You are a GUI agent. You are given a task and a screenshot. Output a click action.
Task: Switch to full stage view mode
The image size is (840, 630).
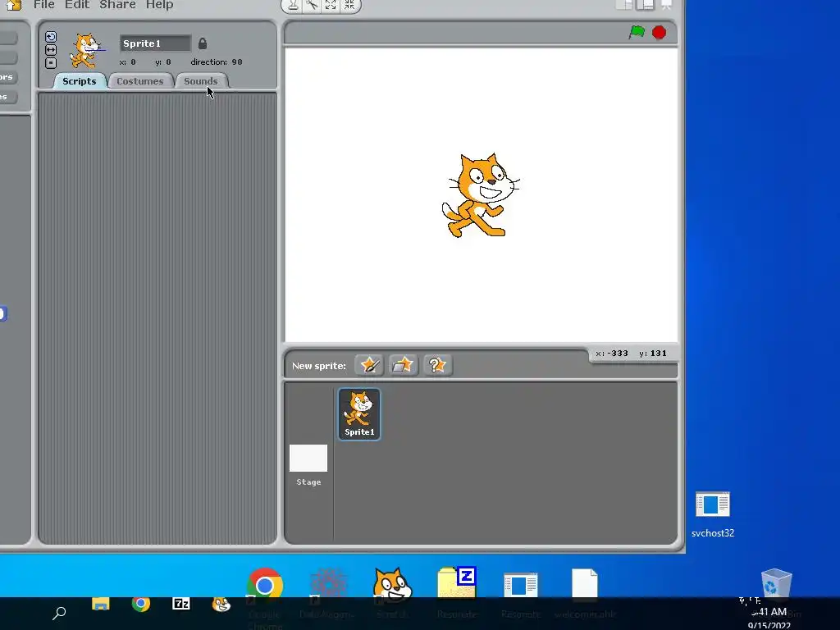point(646,5)
